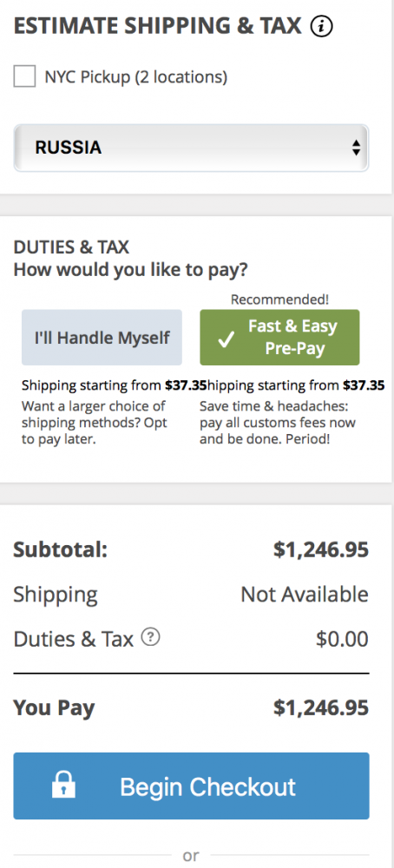Click the Not Available shipping value
The height and width of the screenshot is (868, 394).
tap(305, 595)
